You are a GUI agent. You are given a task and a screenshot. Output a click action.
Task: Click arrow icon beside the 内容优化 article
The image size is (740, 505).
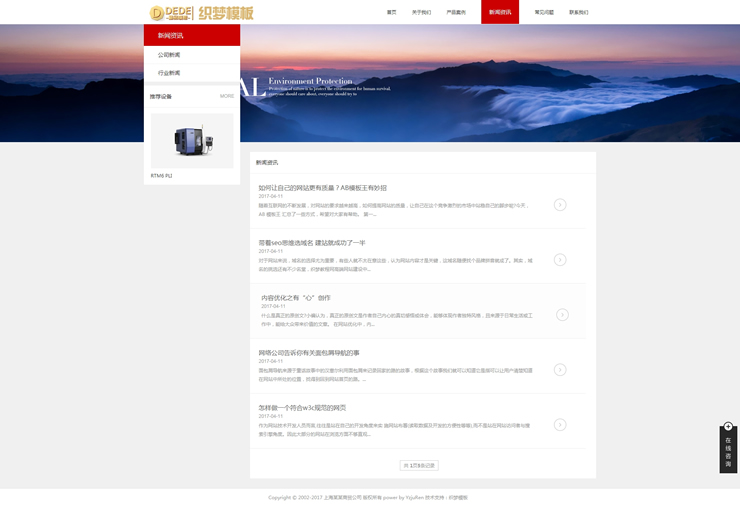click(562, 314)
